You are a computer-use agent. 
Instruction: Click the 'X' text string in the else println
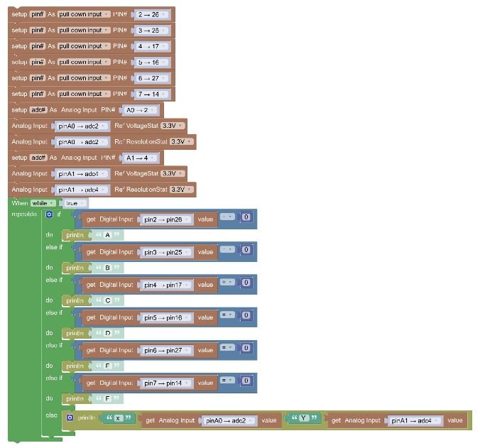click(118, 418)
